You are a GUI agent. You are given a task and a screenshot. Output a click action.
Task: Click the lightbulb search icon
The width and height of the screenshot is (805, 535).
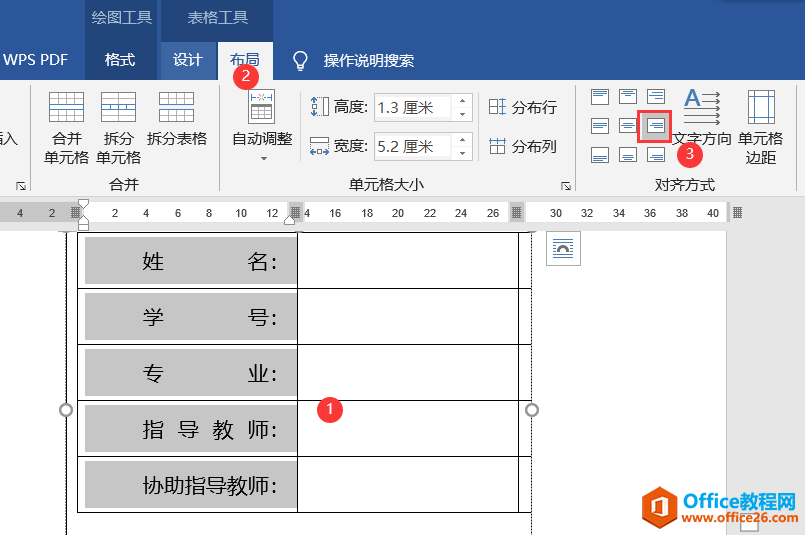click(x=300, y=61)
